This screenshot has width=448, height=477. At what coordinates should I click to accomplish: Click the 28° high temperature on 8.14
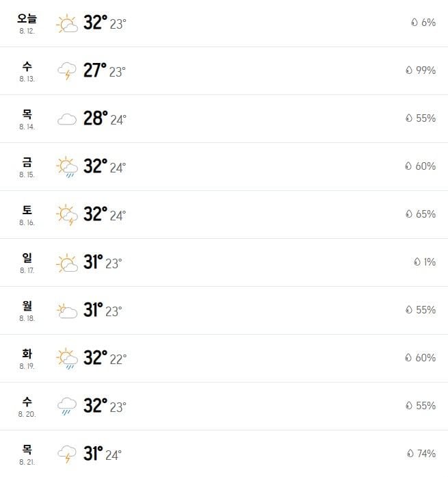pos(96,118)
